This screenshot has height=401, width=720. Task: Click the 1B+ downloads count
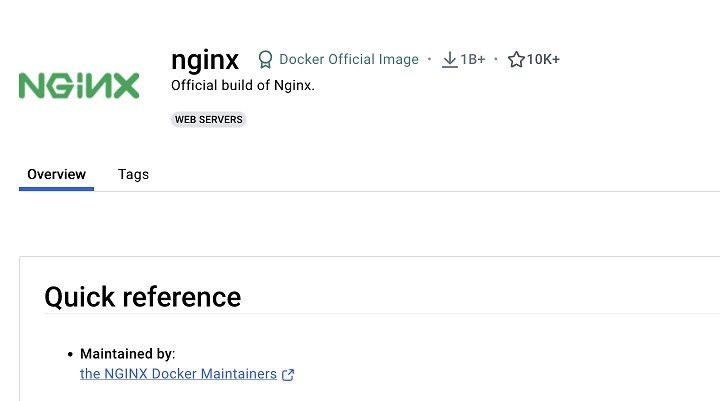(473, 59)
